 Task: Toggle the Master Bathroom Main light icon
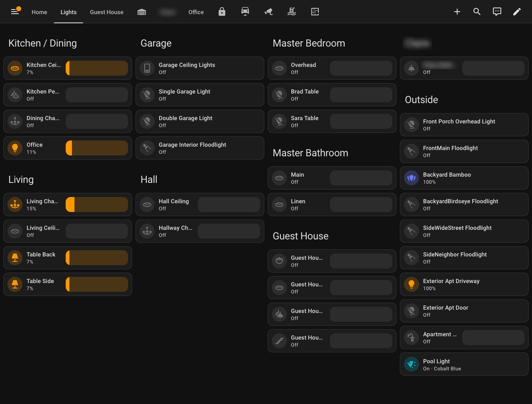point(279,178)
